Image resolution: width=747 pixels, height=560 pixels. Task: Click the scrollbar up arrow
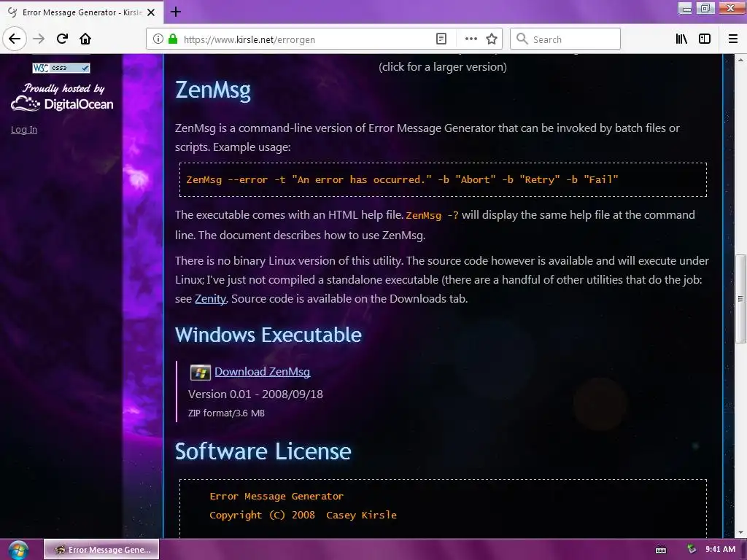740,60
